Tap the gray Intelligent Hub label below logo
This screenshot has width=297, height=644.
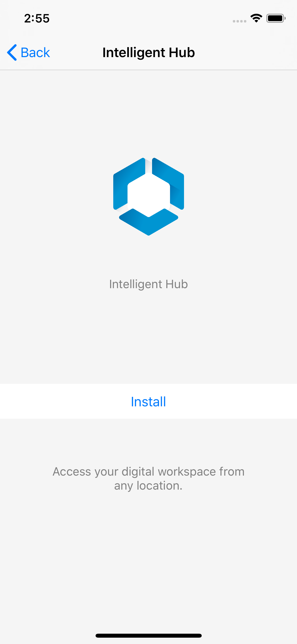click(149, 284)
